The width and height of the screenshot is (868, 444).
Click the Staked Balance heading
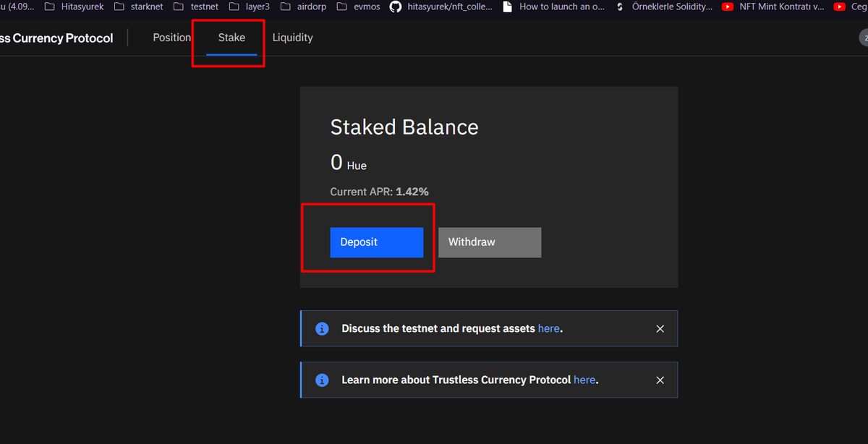pos(404,127)
